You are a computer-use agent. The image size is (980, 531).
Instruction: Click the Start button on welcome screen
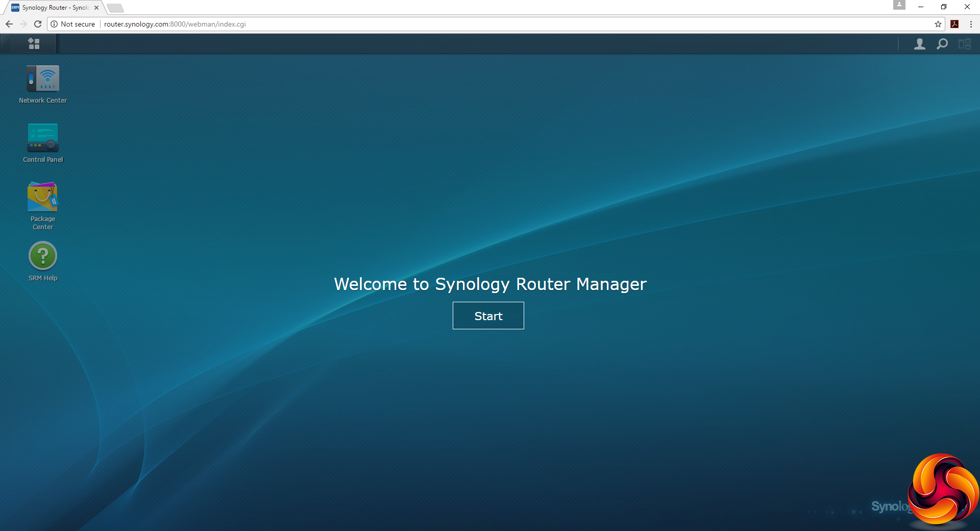coord(488,316)
